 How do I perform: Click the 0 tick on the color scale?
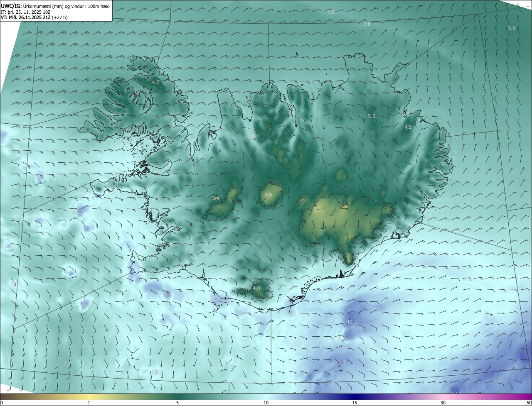coord(2,403)
